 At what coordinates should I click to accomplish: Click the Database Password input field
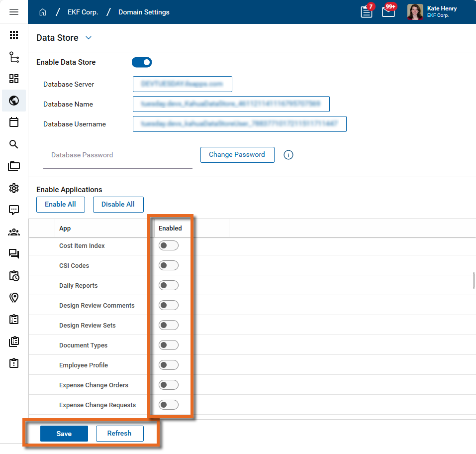(117, 155)
